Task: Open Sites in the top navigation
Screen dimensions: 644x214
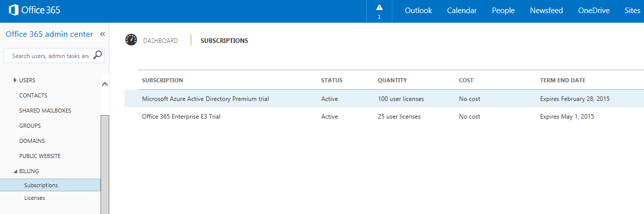Action: (632, 11)
